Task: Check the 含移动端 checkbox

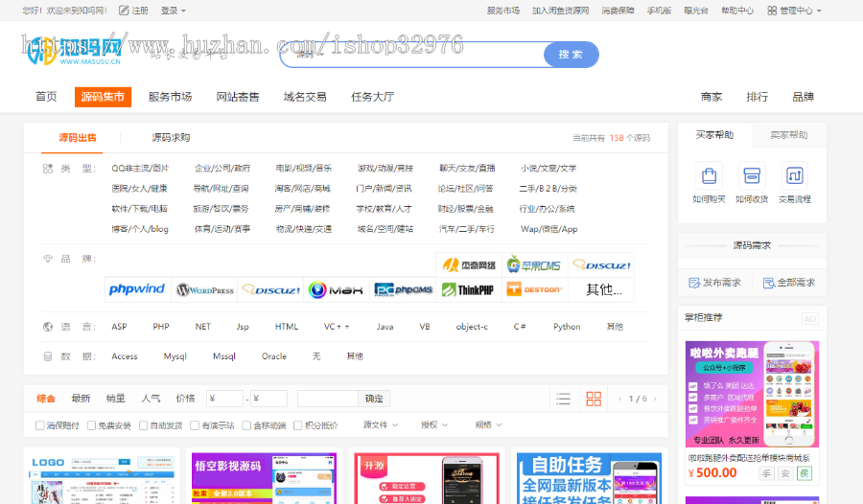Action: click(x=246, y=425)
